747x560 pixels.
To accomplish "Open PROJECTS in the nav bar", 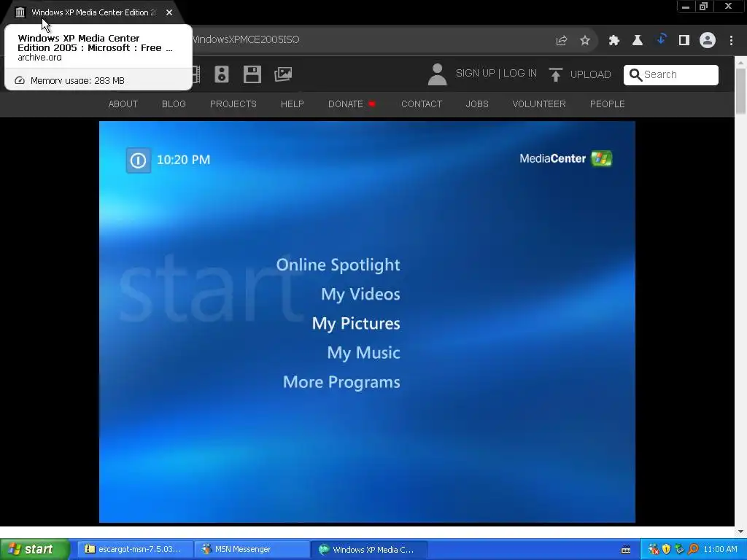I will click(x=233, y=104).
